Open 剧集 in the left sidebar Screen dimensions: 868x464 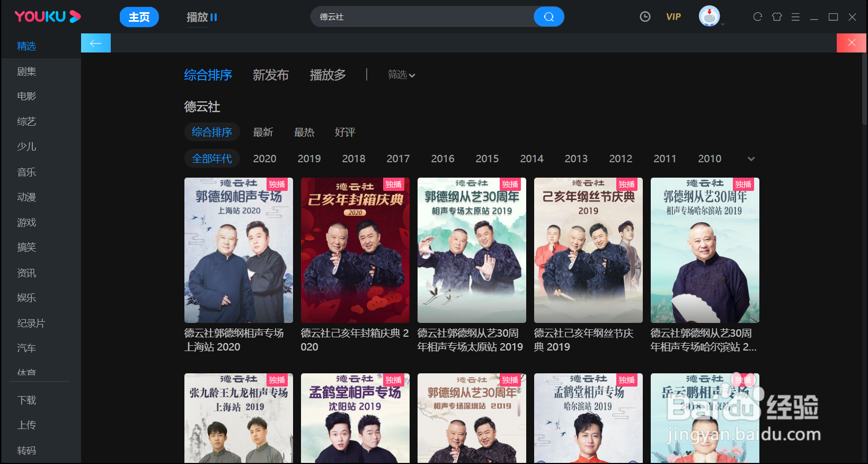[x=26, y=71]
